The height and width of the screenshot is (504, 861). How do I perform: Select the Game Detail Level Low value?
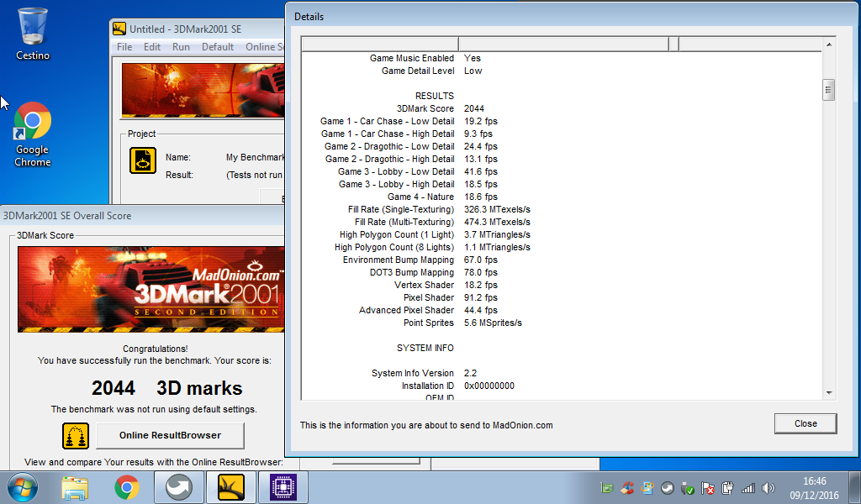coord(473,71)
